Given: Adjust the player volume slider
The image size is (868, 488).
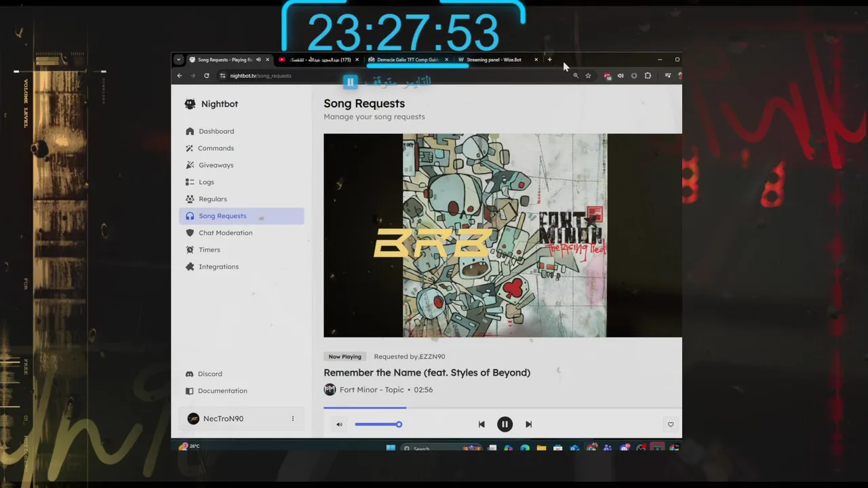Looking at the screenshot, I should point(378,424).
